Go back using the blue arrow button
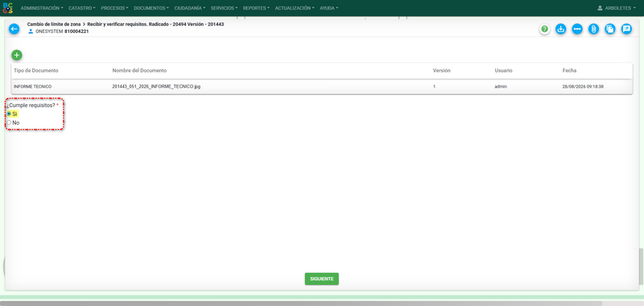The width and height of the screenshot is (644, 306). tap(14, 29)
